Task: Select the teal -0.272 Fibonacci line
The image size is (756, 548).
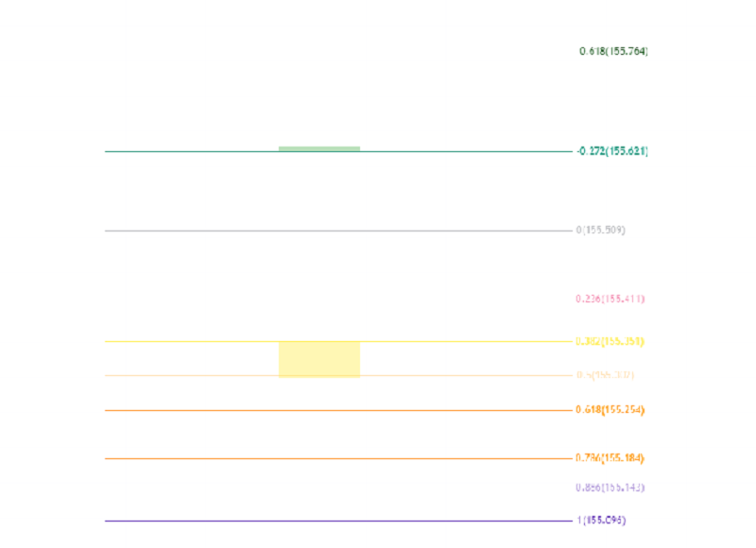Action: pyautogui.click(x=338, y=151)
